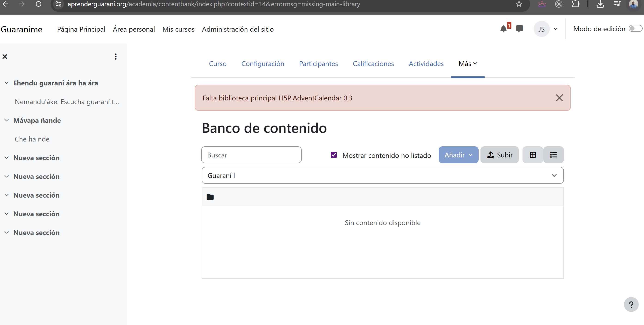Click the Mávapa ñande section heading
This screenshot has height=325, width=644.
37,120
